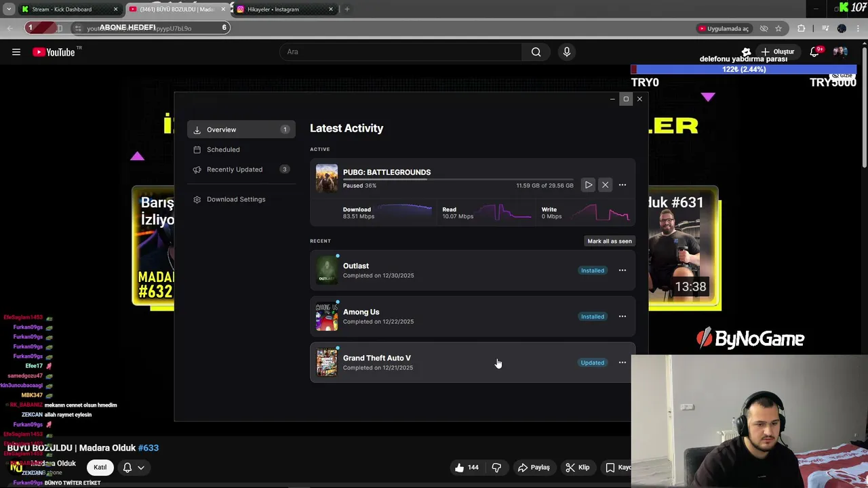Viewport: 868px width, 488px height.
Task: Open more options for PUBG: BATTLEGROUNDS
Action: click(623, 185)
